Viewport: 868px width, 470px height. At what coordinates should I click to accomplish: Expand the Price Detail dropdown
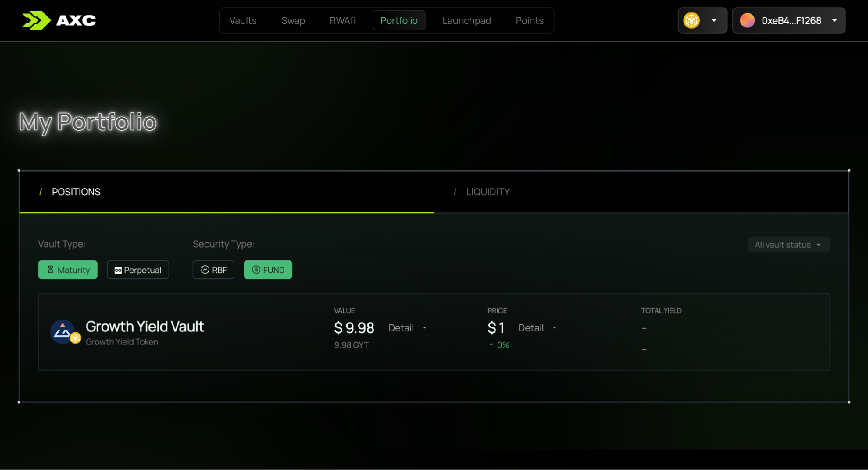(x=538, y=328)
